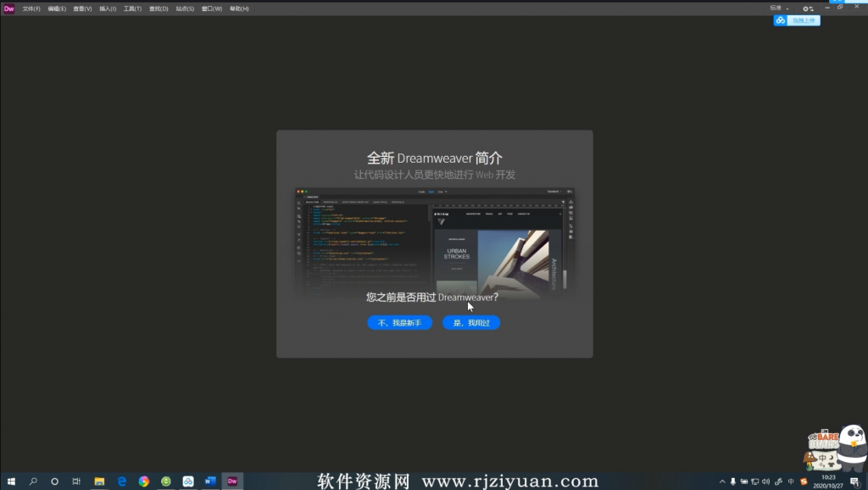Open the 帮助(H) menu
Image resolution: width=868 pixels, height=490 pixels.
click(239, 8)
